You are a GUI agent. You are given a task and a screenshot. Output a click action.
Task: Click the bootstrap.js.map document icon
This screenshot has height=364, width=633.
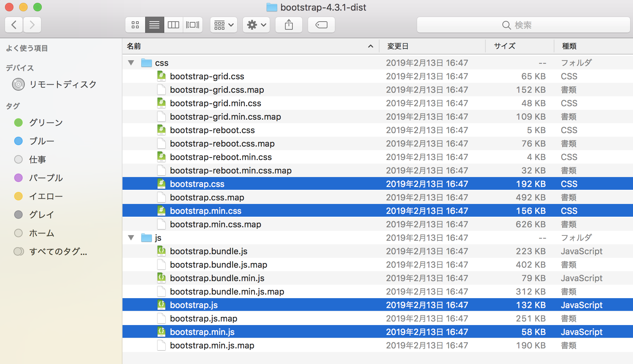click(161, 318)
